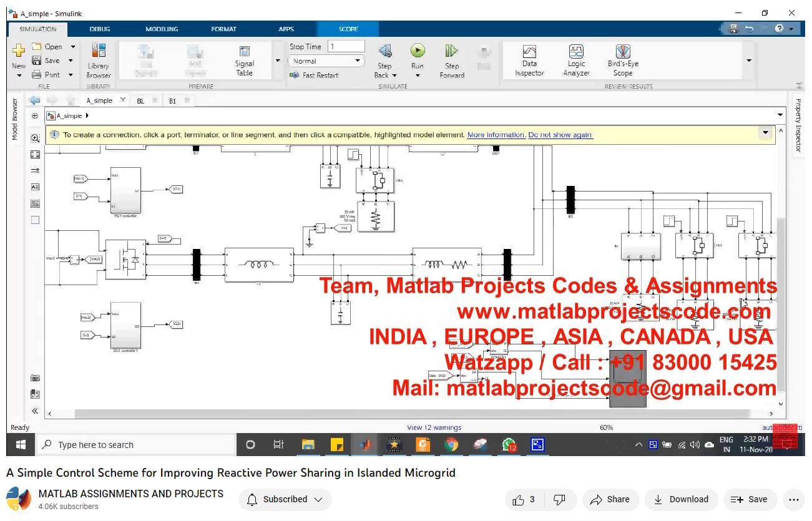This screenshot has width=812, height=521.
Task: Open the Bird's-Eye Scope
Action: click(622, 60)
